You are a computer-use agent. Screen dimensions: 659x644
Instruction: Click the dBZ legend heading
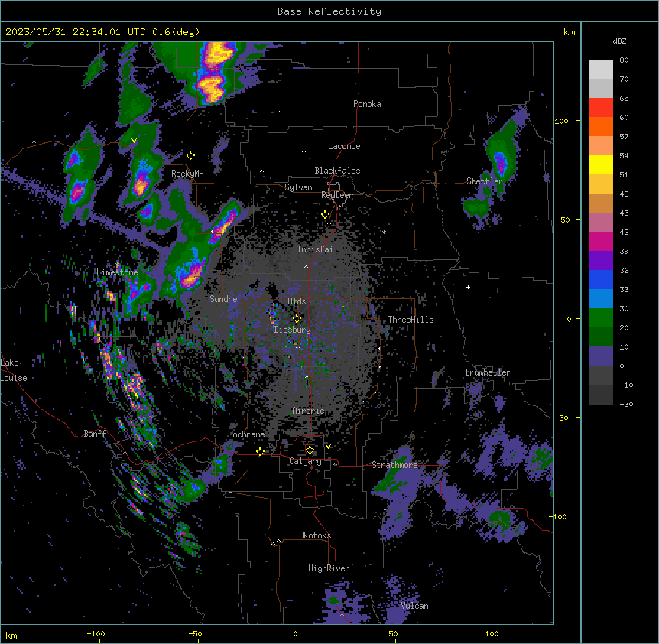click(x=619, y=41)
